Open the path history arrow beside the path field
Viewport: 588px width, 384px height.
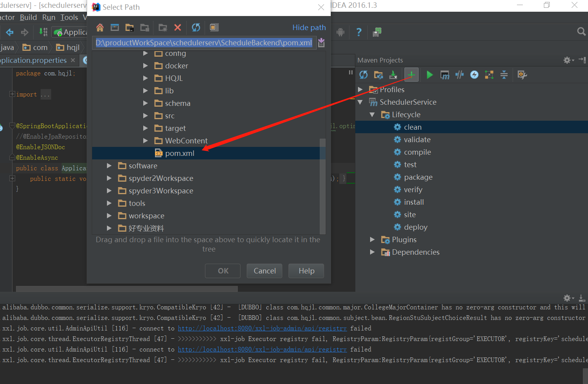321,43
